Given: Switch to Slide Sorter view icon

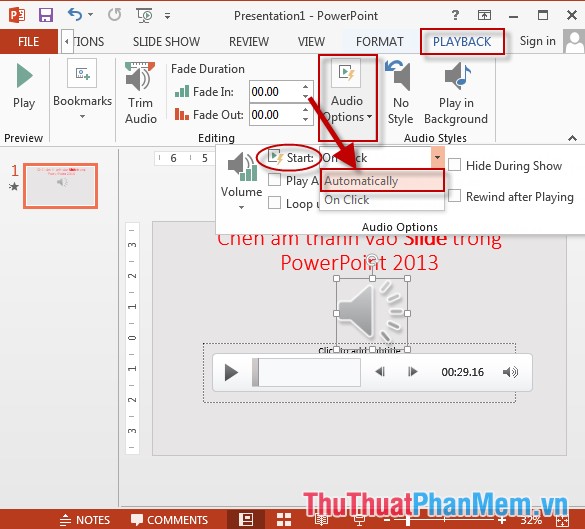Looking at the screenshot, I should [x=284, y=519].
